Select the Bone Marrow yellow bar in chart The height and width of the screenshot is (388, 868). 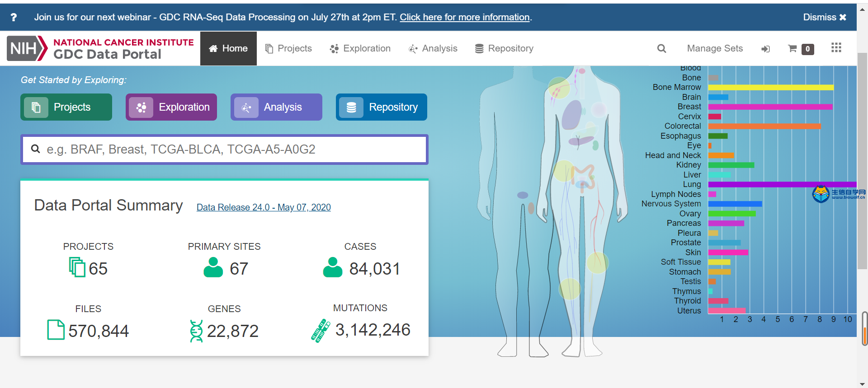point(771,88)
